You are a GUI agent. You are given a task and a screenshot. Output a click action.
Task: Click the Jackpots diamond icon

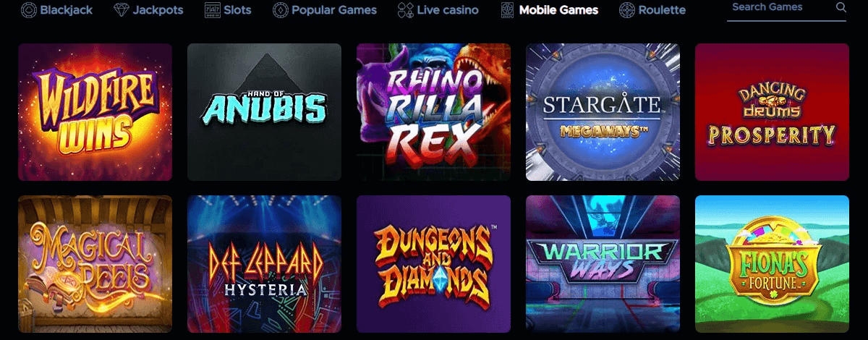pyautogui.click(x=122, y=10)
